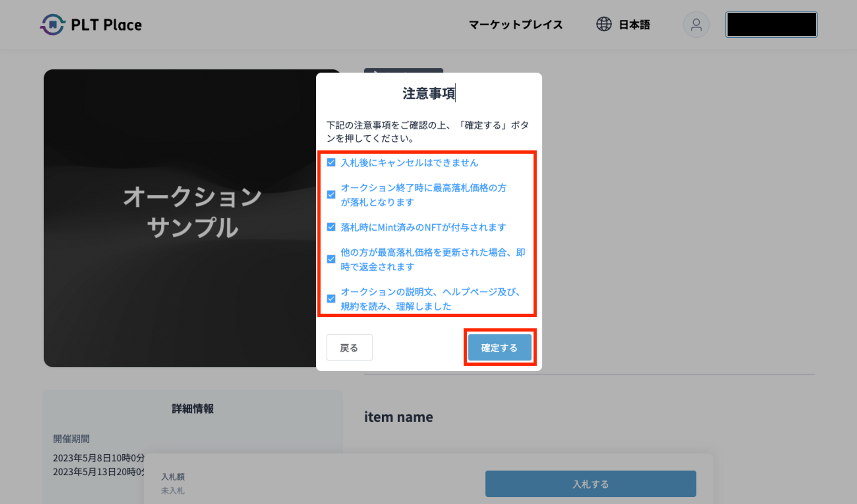Image resolution: width=857 pixels, height=504 pixels.
Task: Click the globe language icon
Action: 604,24
